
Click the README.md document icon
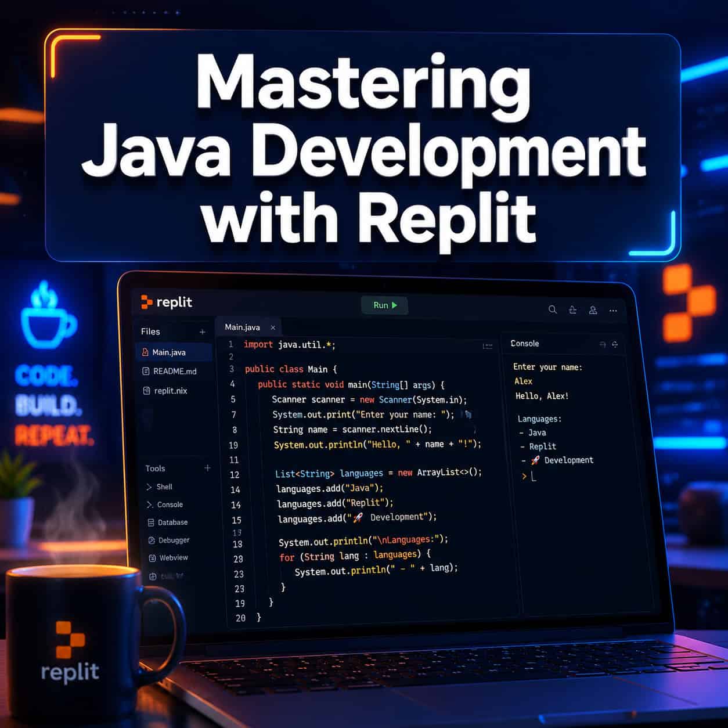(146, 371)
